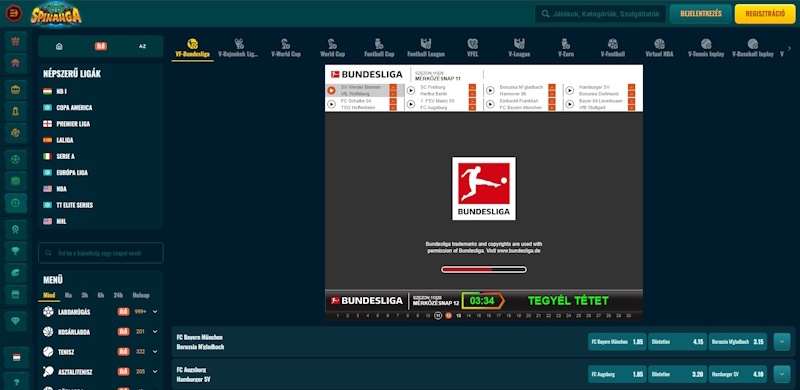
Task: Play Hamburger SV vs Borussia Dortmund match
Action: point(569,90)
